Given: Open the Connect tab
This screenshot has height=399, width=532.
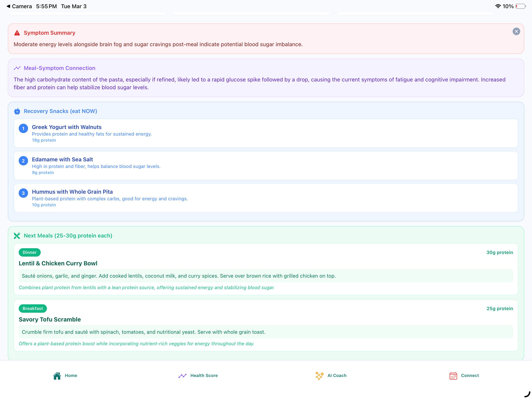Looking at the screenshot, I should (x=464, y=376).
